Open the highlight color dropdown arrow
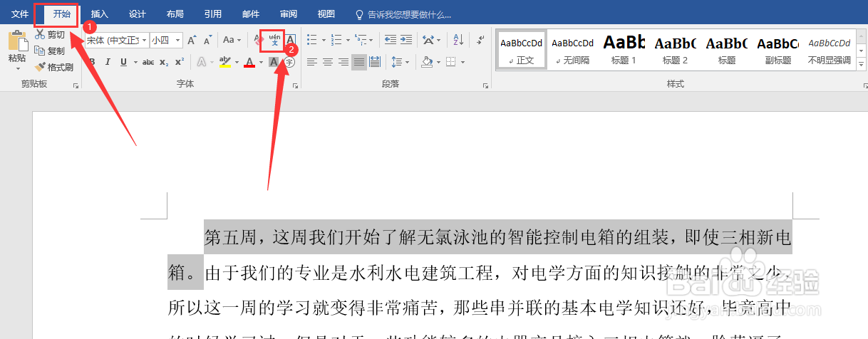The width and height of the screenshot is (868, 339). [236, 62]
